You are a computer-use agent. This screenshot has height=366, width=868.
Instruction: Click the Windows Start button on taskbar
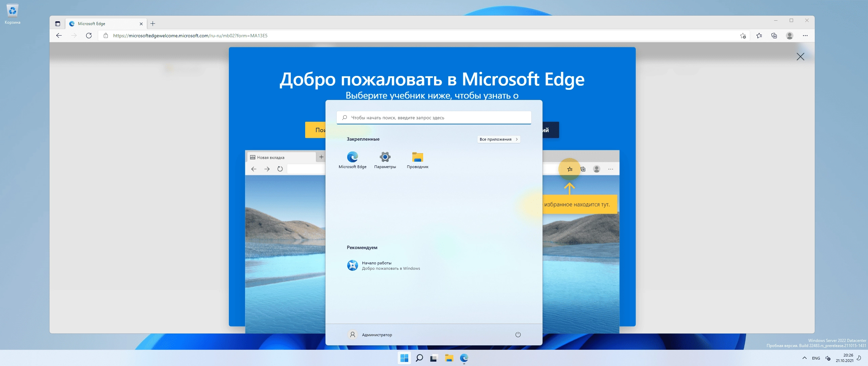point(404,358)
